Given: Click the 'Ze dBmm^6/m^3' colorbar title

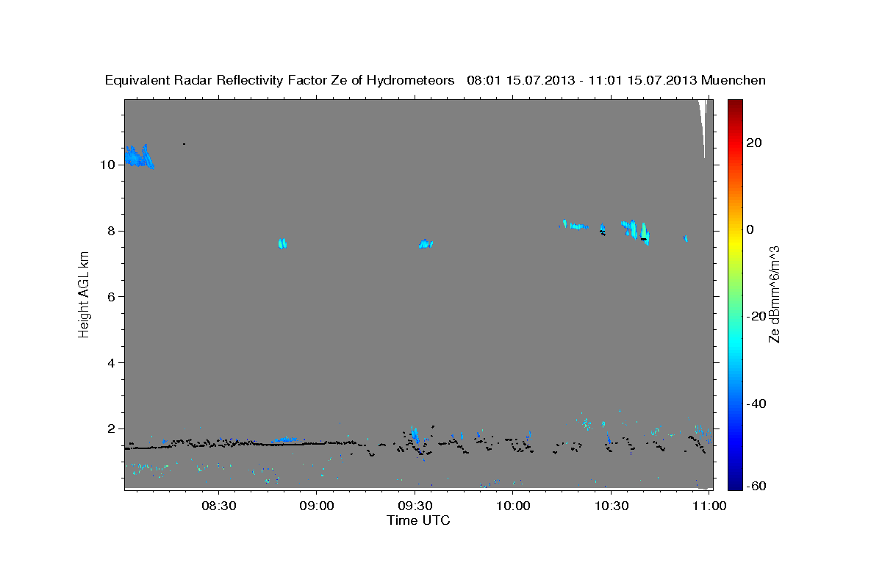Looking at the screenshot, I should coord(774,294).
